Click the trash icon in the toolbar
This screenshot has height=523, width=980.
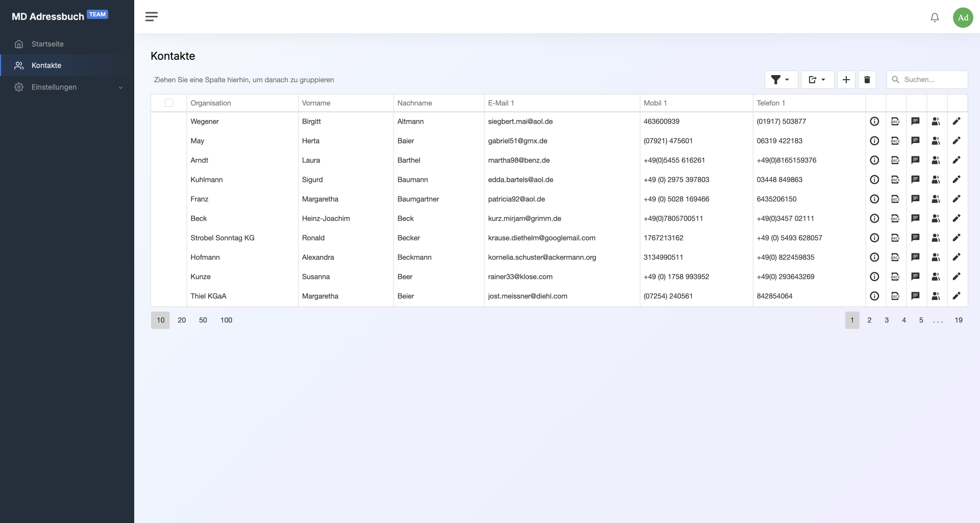tap(867, 80)
